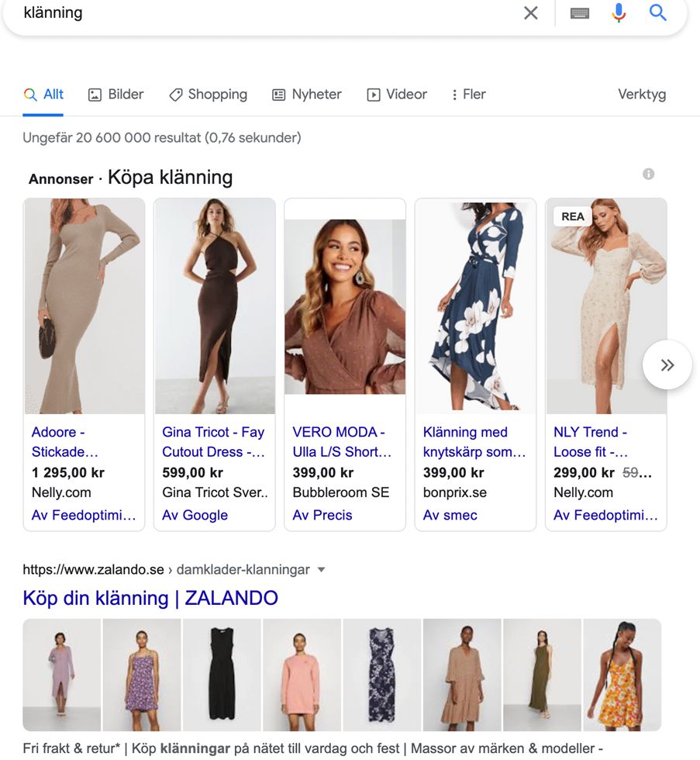
Task: Open Verktyg search tools
Action: coord(641,95)
